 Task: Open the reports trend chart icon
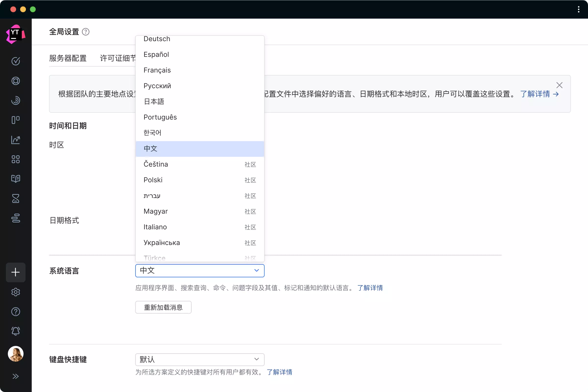click(x=15, y=140)
